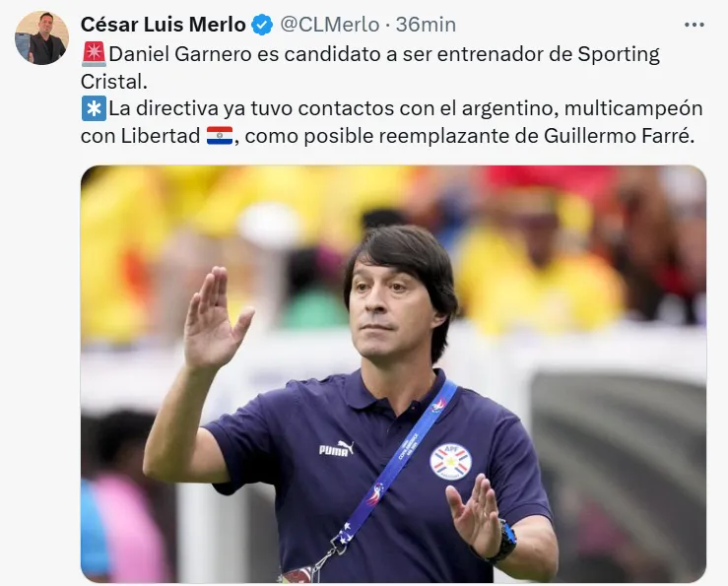Click the word "multicampeón" in the tweet
The height and width of the screenshot is (586, 728).
pyautogui.click(x=633, y=108)
